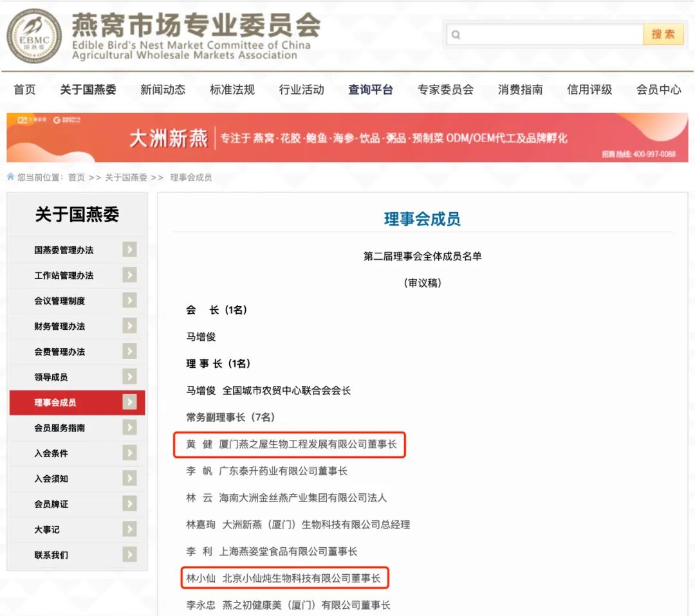Open 信用评级 navigation item
Image resolution: width=695 pixels, height=616 pixels.
tap(589, 89)
